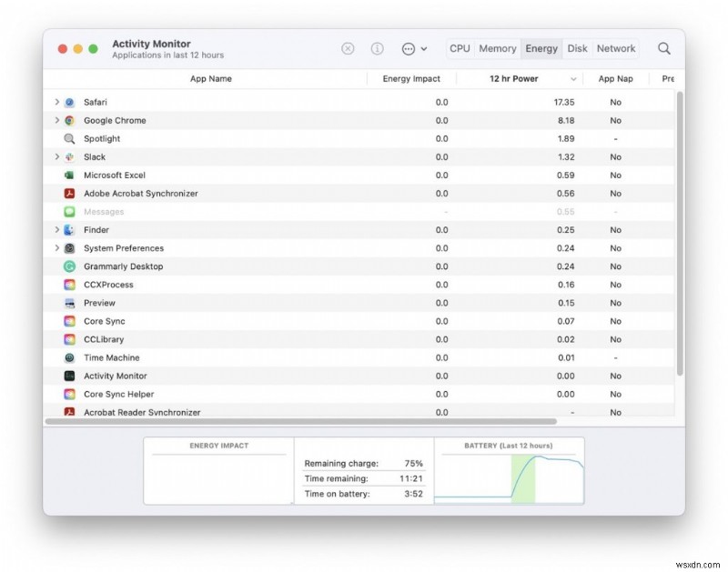The height and width of the screenshot is (572, 728).
Task: Expand the Google Chrome disclosure triangle
Action: pyautogui.click(x=57, y=120)
